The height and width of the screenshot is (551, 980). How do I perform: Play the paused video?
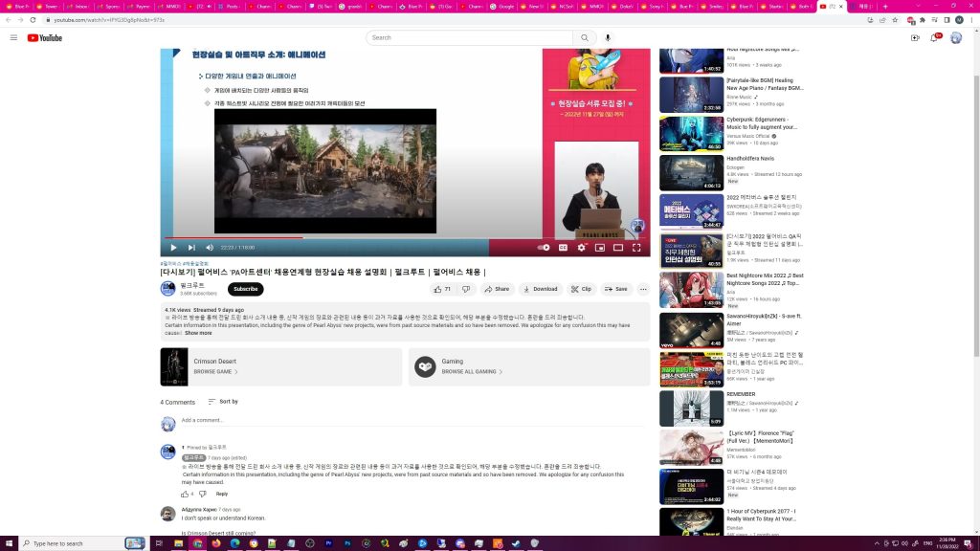174,248
